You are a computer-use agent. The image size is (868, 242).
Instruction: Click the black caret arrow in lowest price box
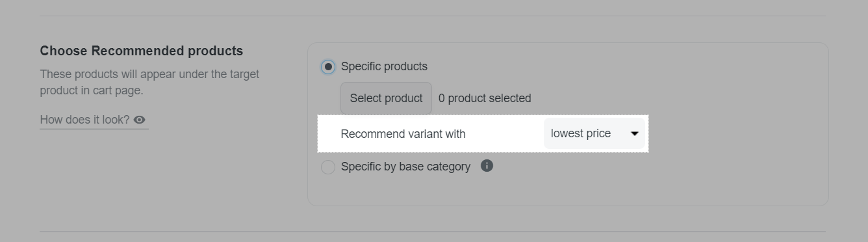click(x=635, y=133)
